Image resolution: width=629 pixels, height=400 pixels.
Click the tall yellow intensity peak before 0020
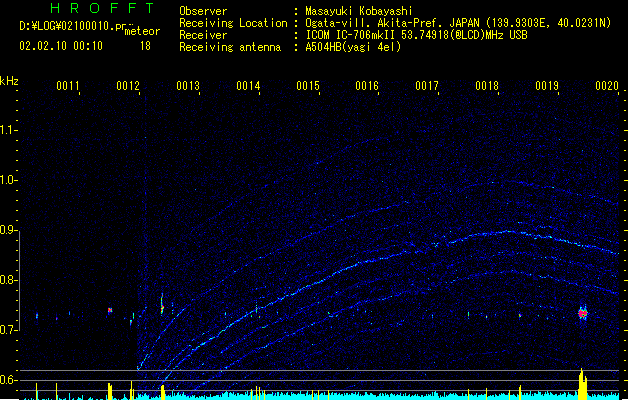click(582, 384)
